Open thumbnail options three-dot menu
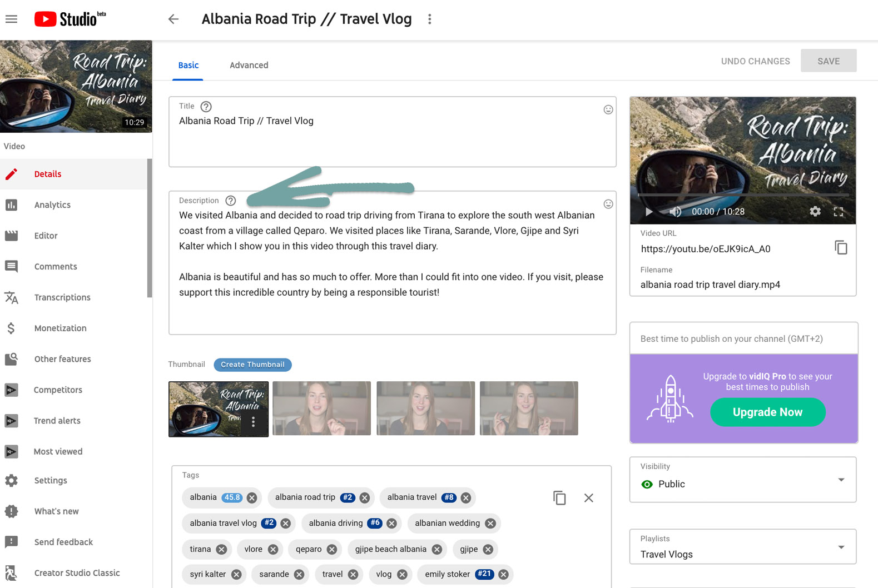This screenshot has height=588, width=878. (253, 422)
